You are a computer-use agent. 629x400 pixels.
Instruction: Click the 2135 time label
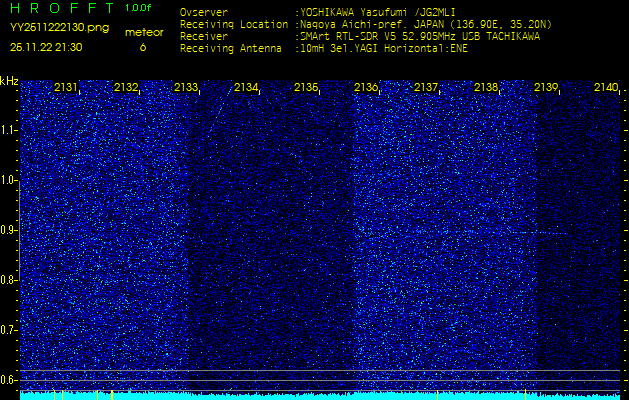pos(306,87)
